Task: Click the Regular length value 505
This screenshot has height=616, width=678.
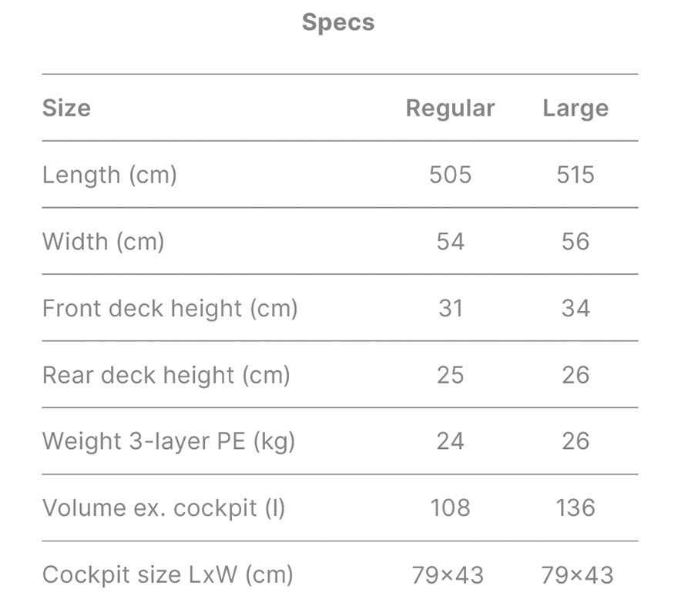Action: (450, 175)
